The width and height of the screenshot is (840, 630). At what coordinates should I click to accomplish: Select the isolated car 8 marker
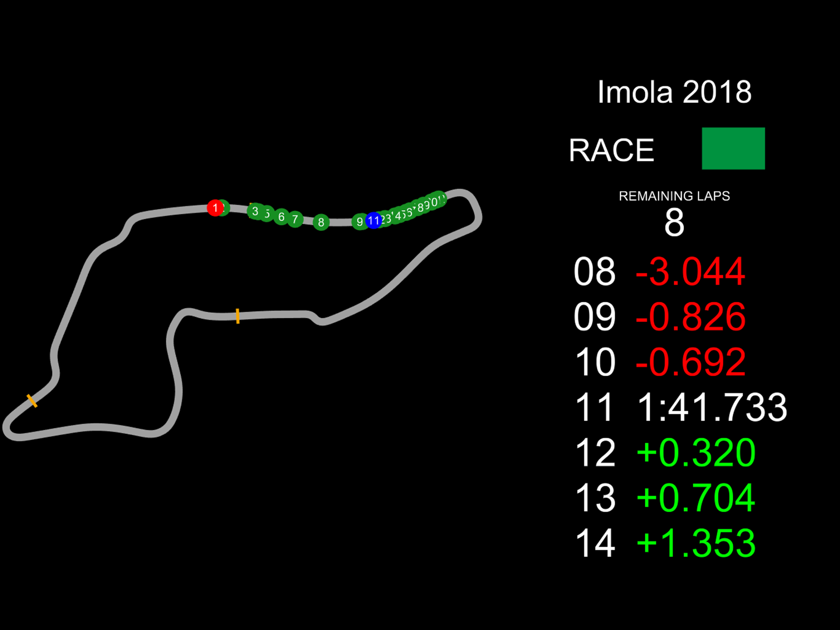[x=321, y=222]
